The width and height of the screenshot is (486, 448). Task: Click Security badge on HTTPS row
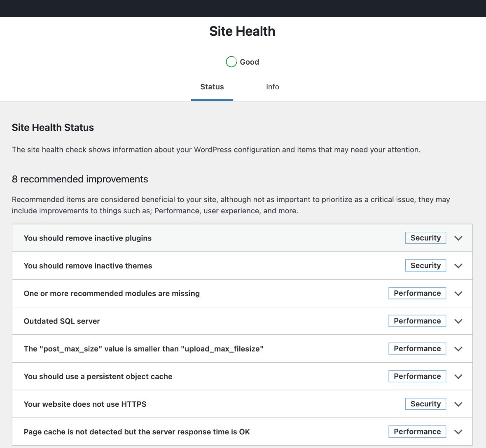(x=425, y=404)
